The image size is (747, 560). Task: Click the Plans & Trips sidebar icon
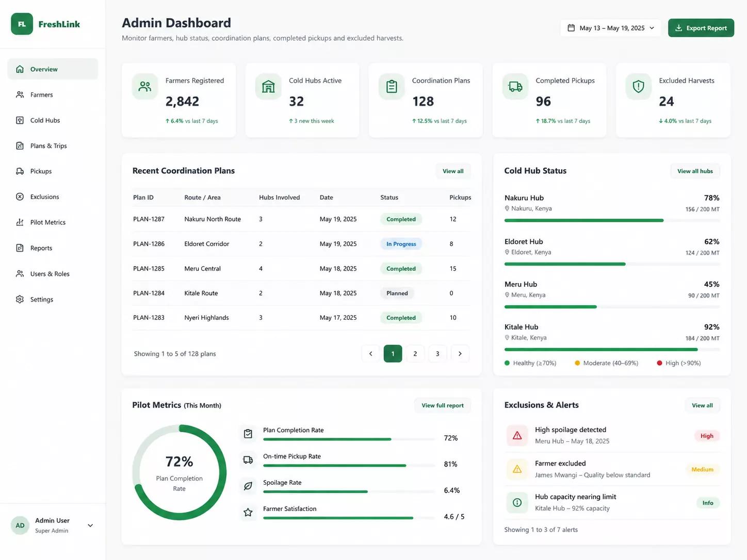click(20, 146)
